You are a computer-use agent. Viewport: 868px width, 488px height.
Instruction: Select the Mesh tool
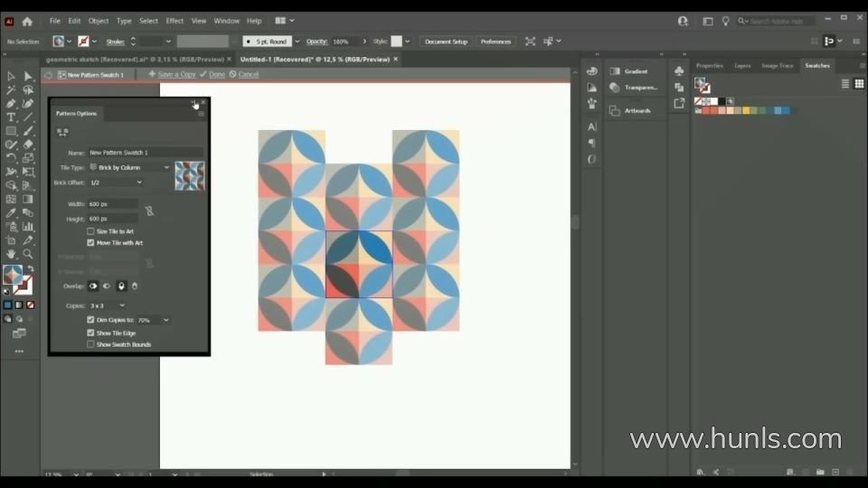point(11,199)
